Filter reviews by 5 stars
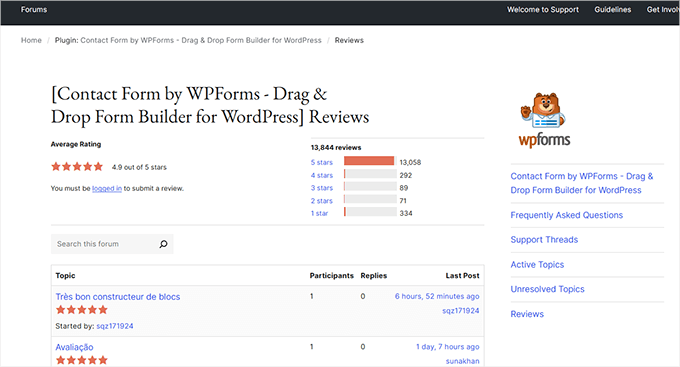This screenshot has height=367, width=680. [x=322, y=162]
